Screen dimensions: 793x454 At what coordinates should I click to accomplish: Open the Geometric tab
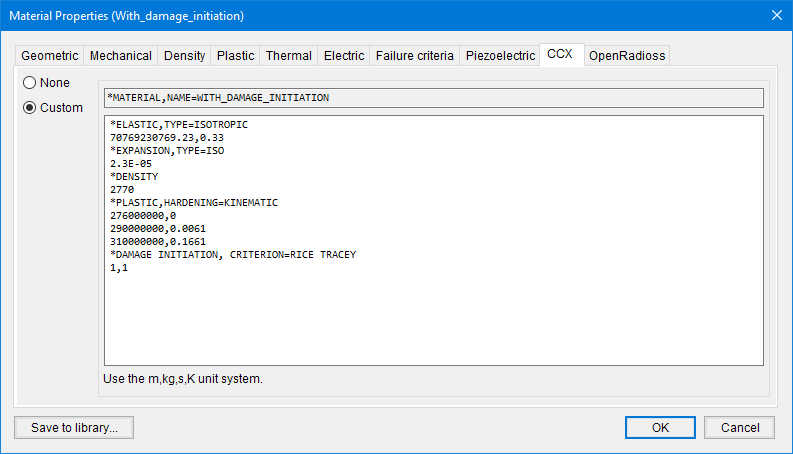[x=49, y=56]
